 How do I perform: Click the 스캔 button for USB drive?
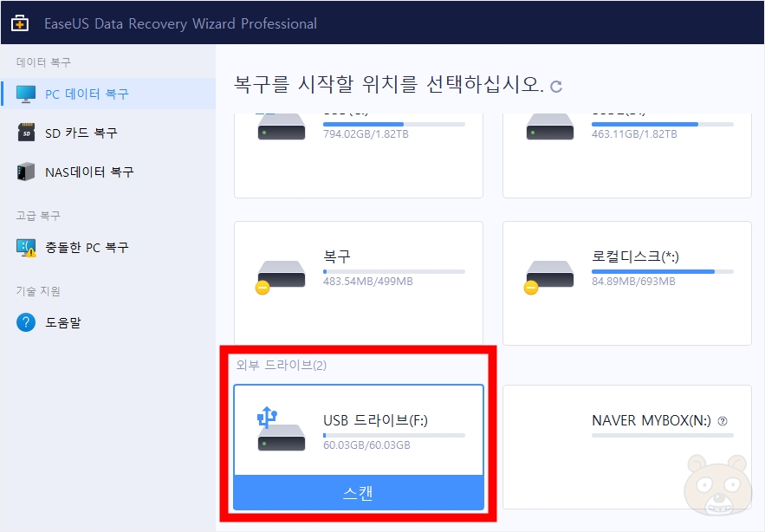[359, 493]
